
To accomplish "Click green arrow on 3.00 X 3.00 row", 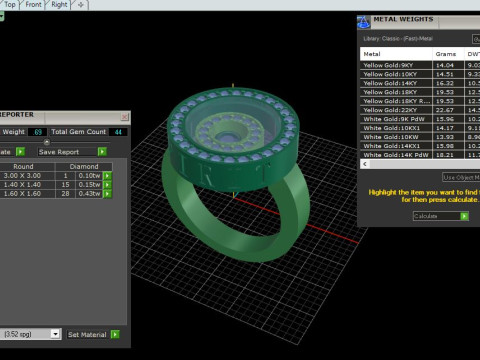I will (x=107, y=176).
